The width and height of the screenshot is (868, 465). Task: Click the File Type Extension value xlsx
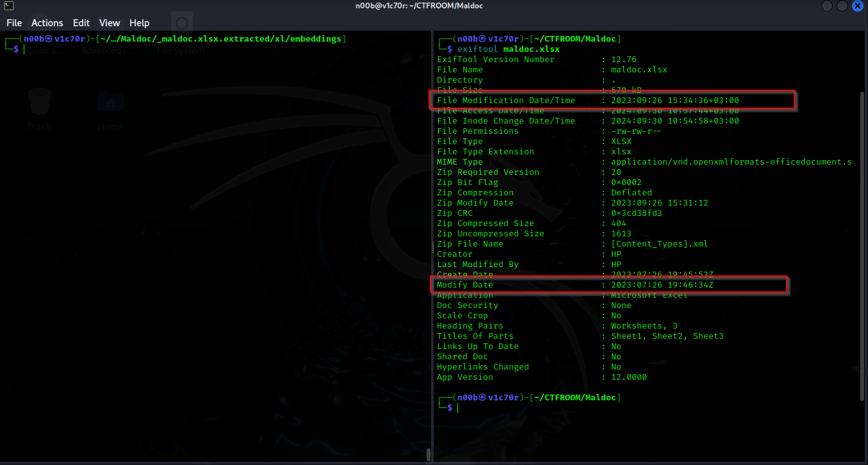pos(621,152)
